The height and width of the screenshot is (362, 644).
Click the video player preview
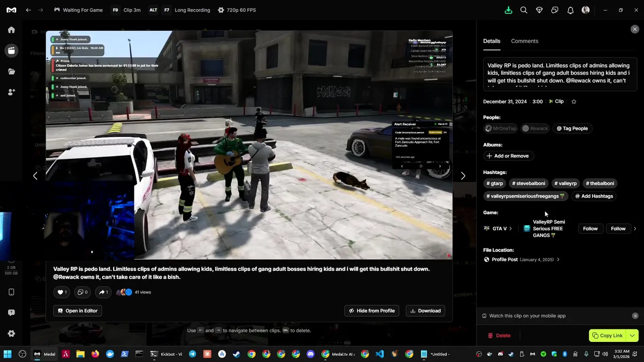(249, 145)
